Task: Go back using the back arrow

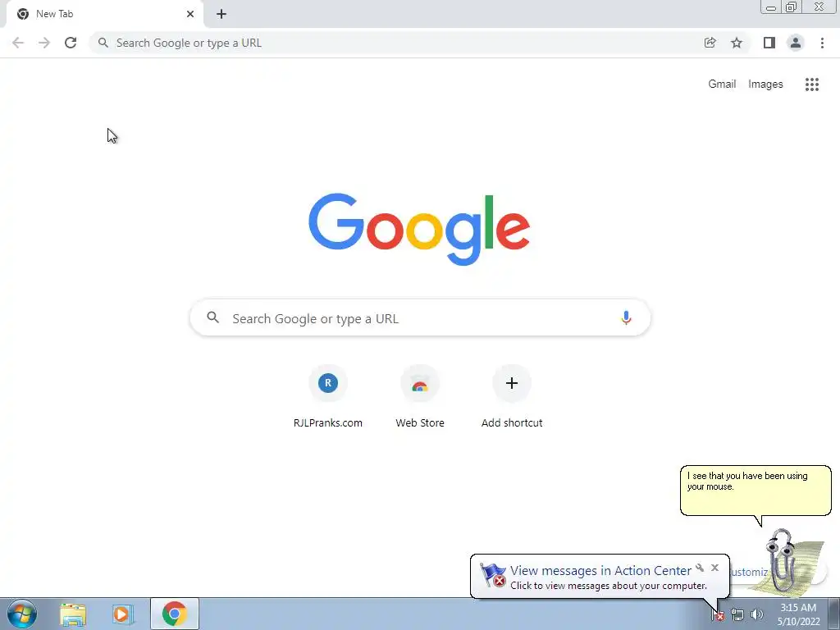Action: tap(18, 43)
